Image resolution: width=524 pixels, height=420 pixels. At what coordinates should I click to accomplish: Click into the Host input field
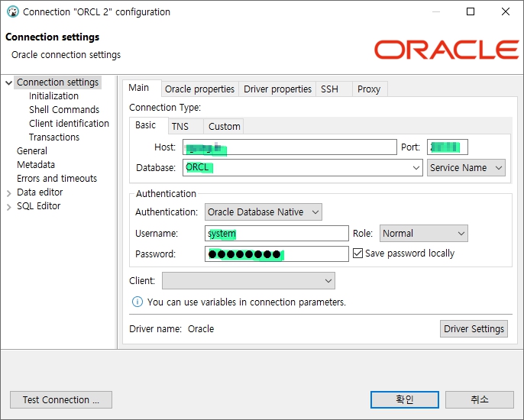click(289, 147)
